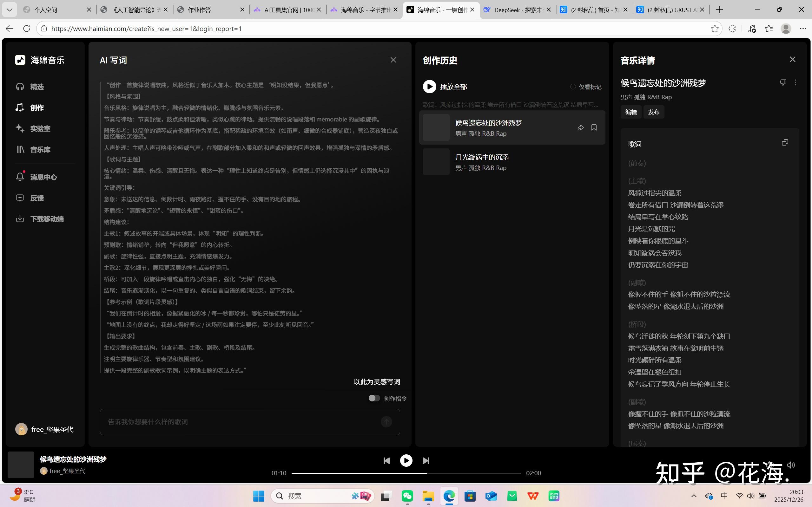Click the dislike thumbs-down icon

(x=783, y=82)
